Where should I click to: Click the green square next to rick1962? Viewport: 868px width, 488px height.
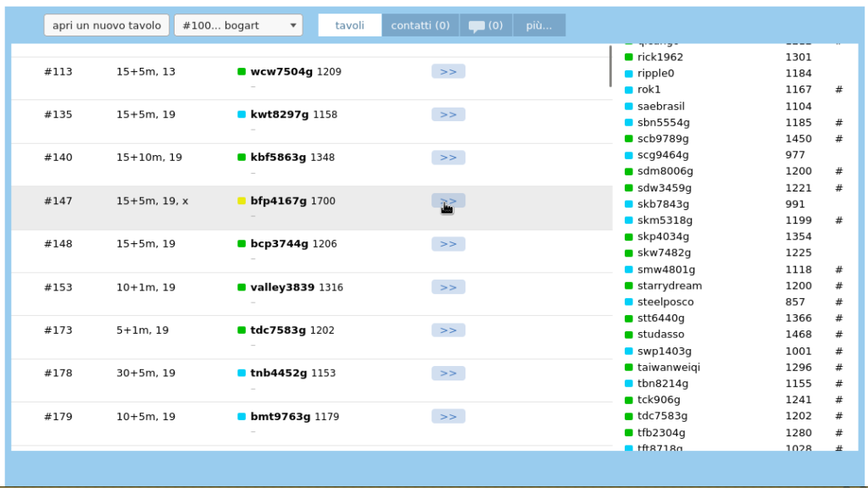coord(629,57)
